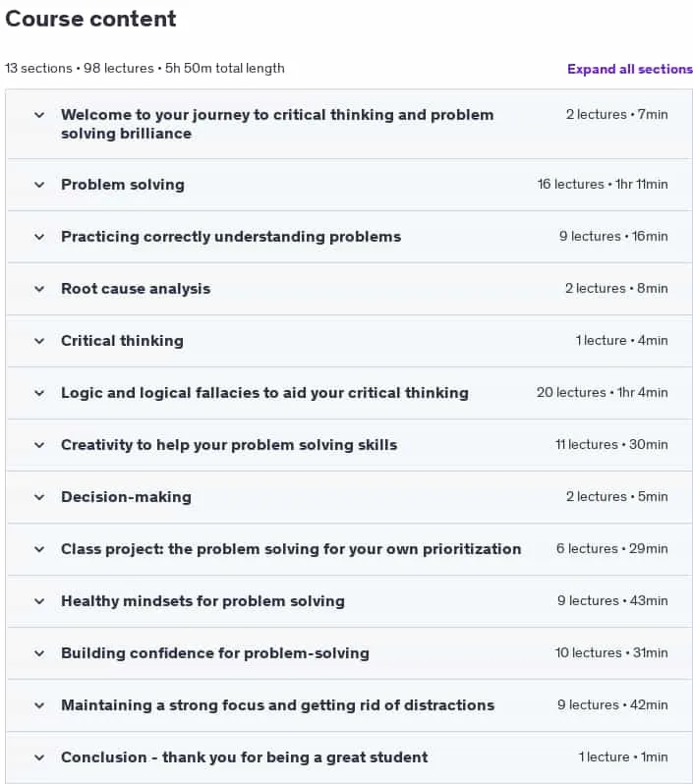Viewport: 693px width, 784px height.
Task: Expand the Critical thinking section chevron
Action: point(39,341)
